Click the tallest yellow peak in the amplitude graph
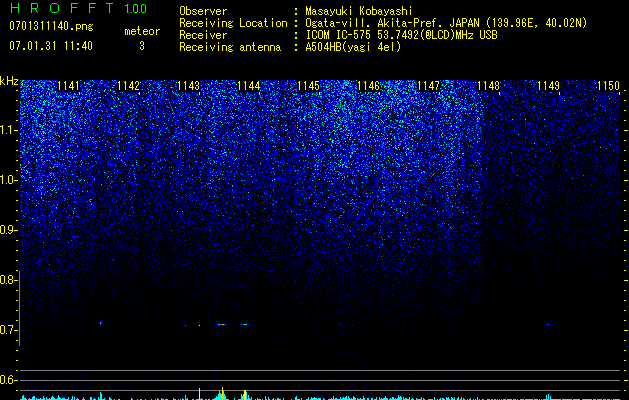 coord(222,393)
